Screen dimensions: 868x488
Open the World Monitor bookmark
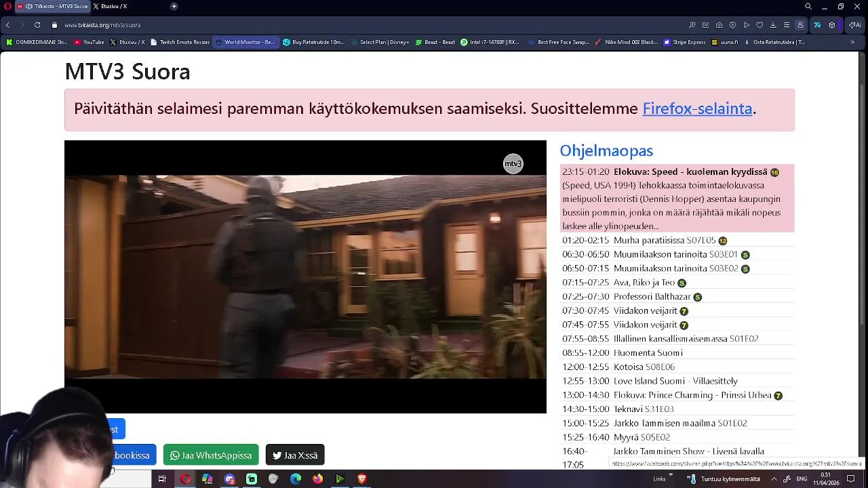pyautogui.click(x=245, y=42)
